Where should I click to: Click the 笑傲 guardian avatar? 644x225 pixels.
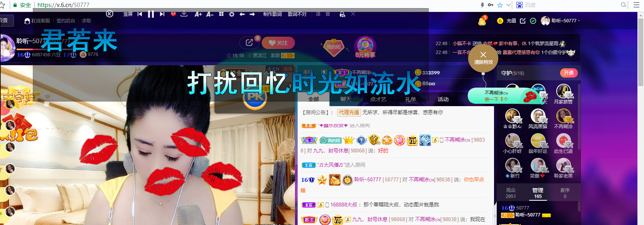tap(538, 166)
